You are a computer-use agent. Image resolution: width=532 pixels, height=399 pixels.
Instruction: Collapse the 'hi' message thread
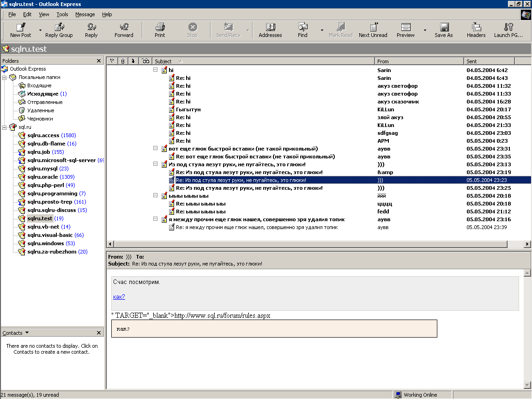pyautogui.click(x=156, y=70)
